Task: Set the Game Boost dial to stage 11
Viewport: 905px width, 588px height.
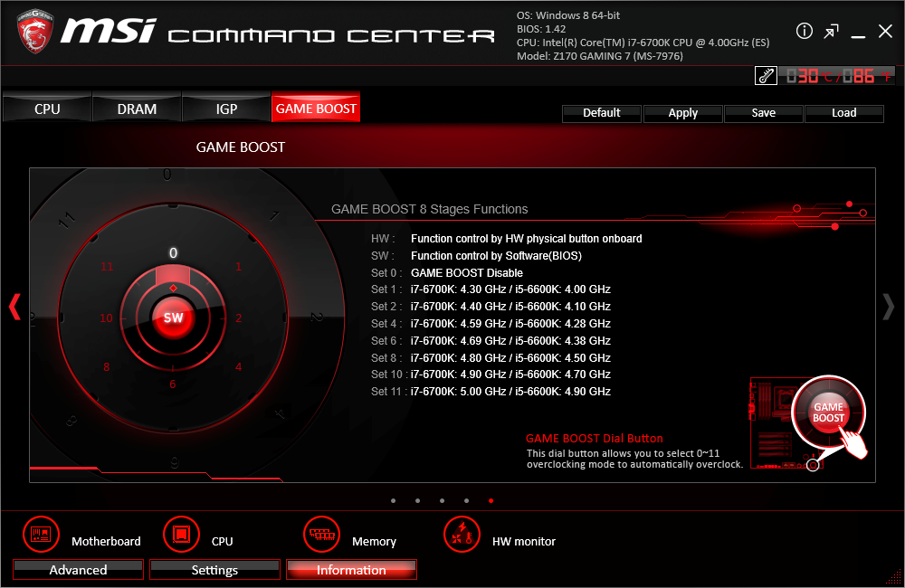Action: 108,267
